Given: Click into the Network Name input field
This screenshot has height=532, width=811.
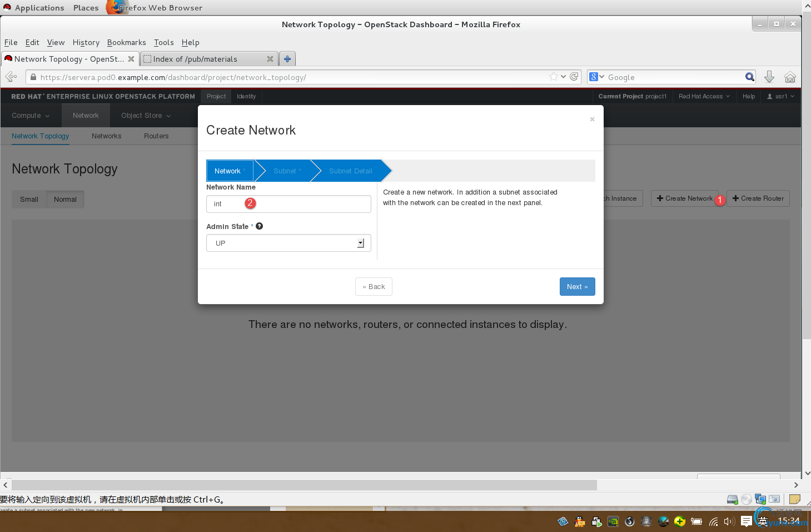Looking at the screenshot, I should 288,204.
